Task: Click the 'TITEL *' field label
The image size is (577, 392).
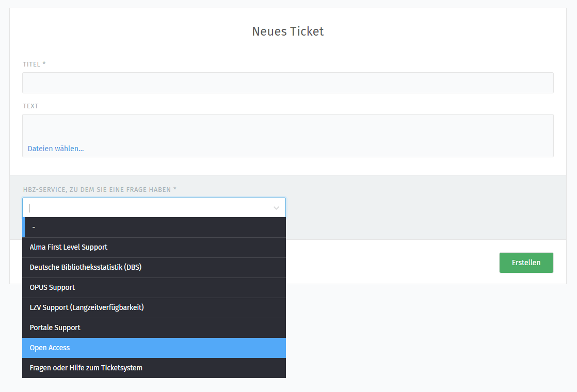Action: (x=34, y=64)
